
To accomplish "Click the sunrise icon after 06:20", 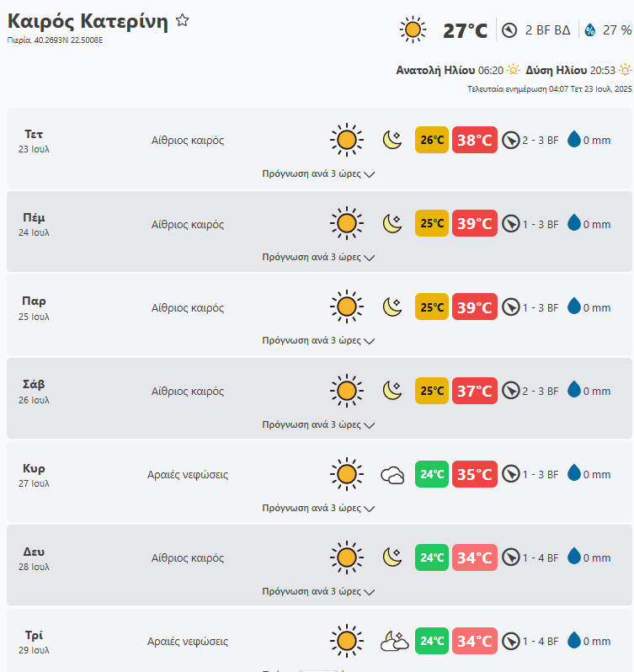I will 513,70.
